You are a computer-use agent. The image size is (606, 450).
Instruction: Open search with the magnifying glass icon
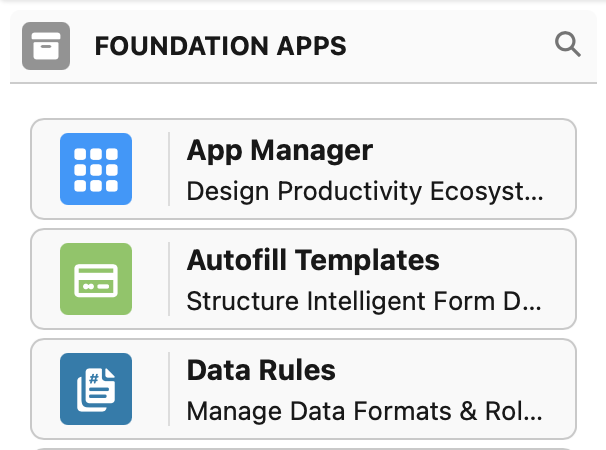tap(567, 45)
